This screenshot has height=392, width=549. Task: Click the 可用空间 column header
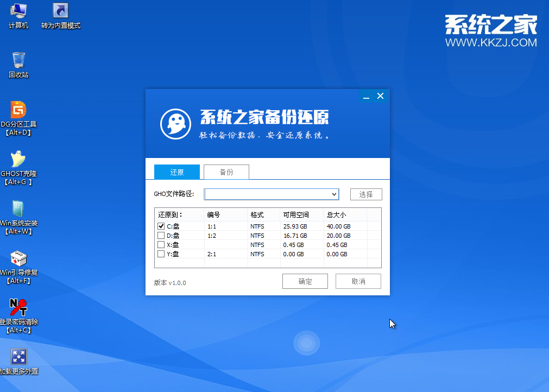[x=295, y=214]
